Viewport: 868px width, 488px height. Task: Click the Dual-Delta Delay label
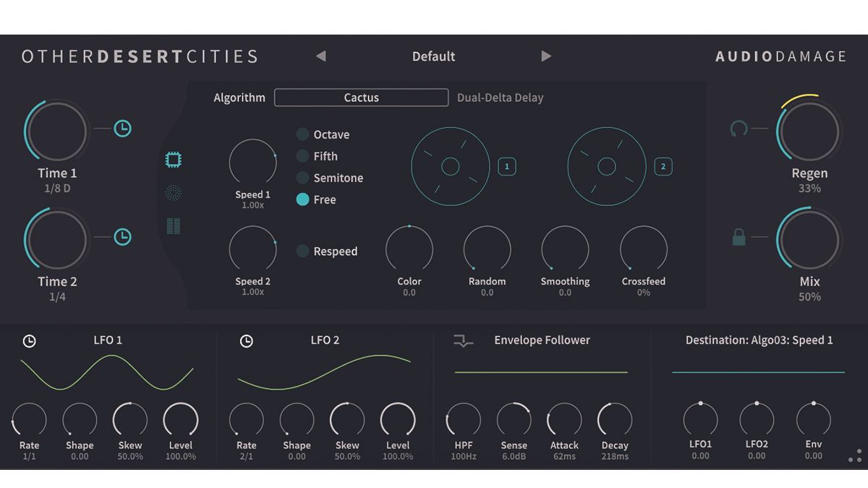click(x=500, y=98)
